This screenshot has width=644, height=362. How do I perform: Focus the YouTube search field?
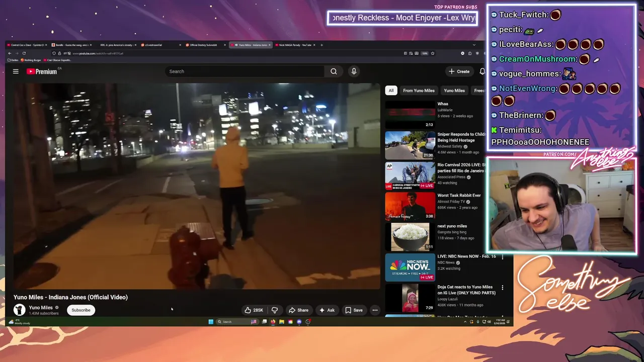pyautogui.click(x=245, y=71)
